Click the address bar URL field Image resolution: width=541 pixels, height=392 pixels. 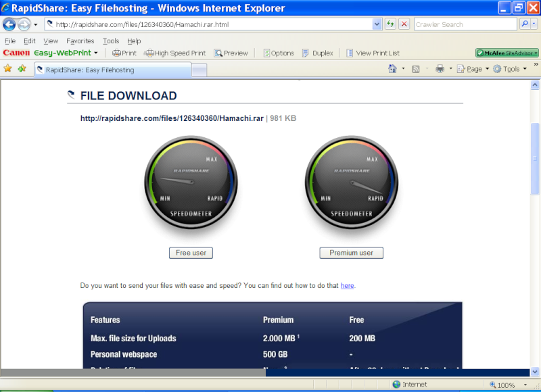point(209,24)
